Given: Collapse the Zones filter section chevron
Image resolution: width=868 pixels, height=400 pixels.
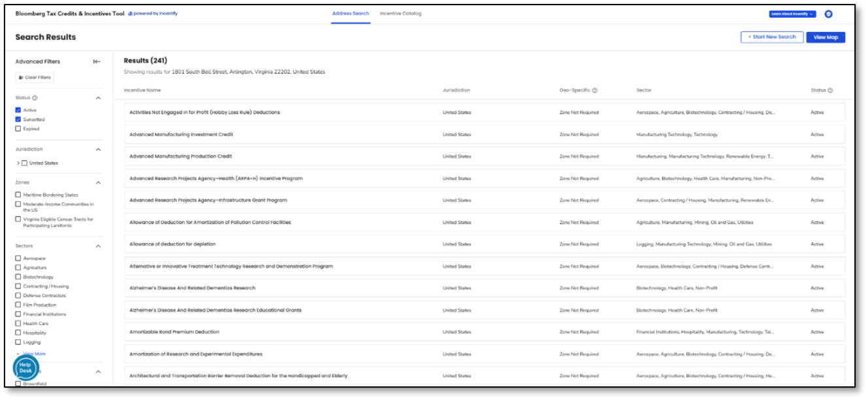Looking at the screenshot, I should click(x=99, y=183).
